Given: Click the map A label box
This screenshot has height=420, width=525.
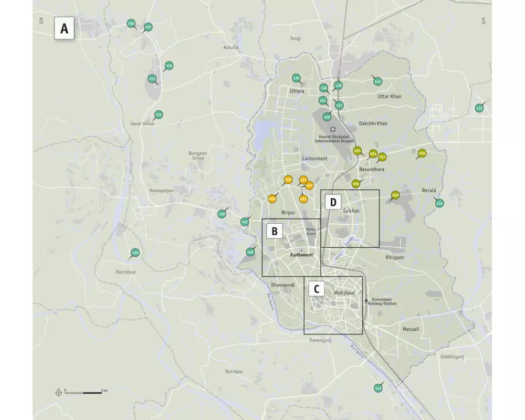Looking at the screenshot, I should (x=64, y=29).
